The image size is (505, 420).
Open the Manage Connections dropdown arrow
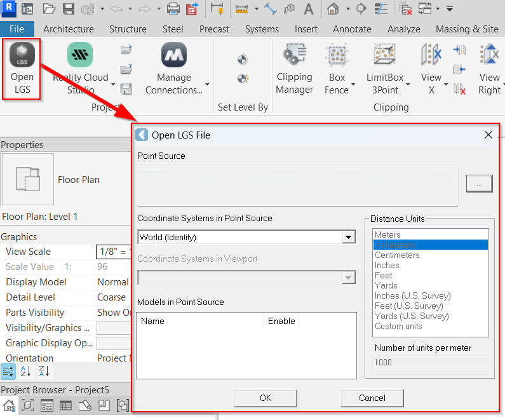coord(207,85)
